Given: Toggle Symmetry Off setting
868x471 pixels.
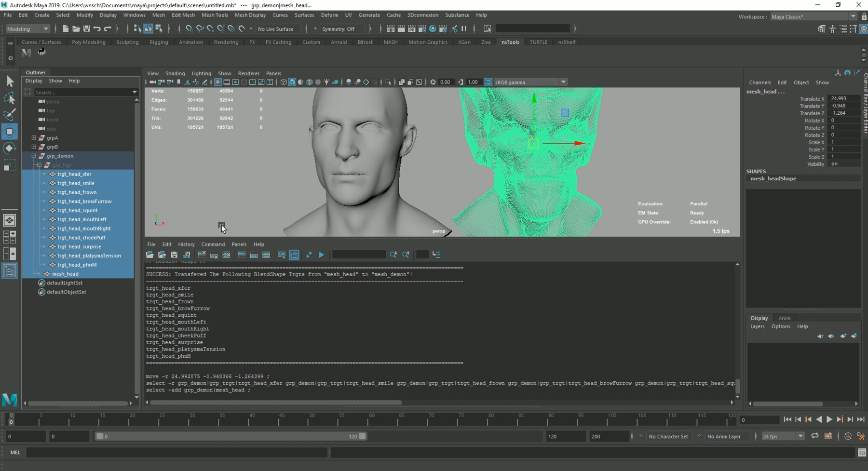Looking at the screenshot, I should click(x=342, y=29).
